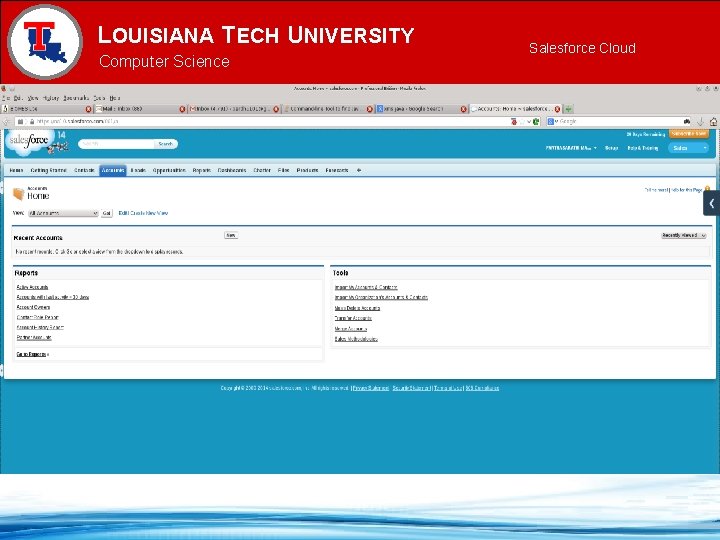Open the Reports tab

point(202,170)
